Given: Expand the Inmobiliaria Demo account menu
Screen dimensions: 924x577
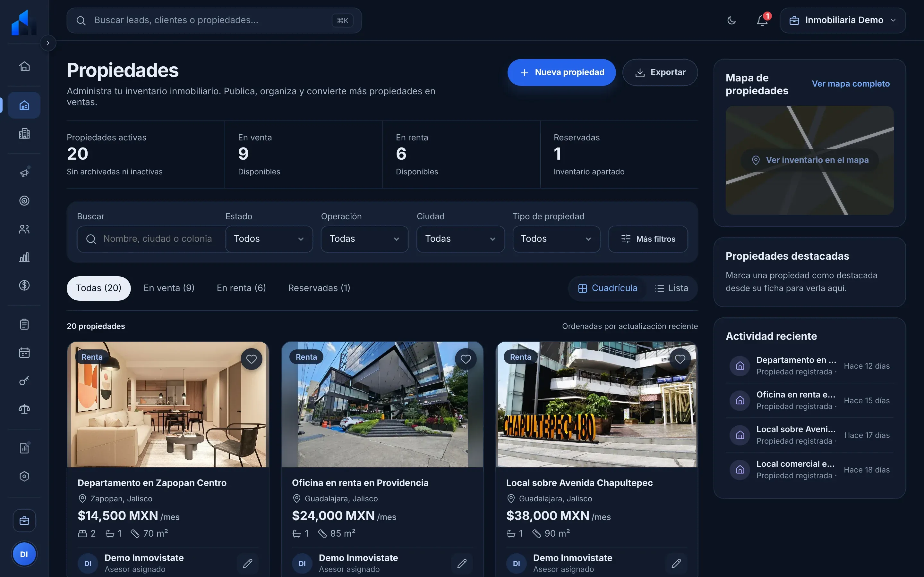Looking at the screenshot, I should pos(843,20).
